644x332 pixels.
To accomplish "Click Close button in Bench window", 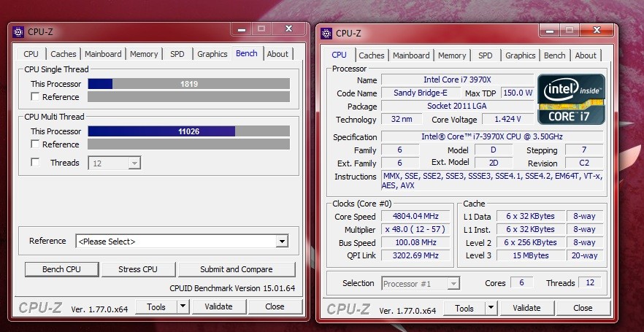I will 275,306.
